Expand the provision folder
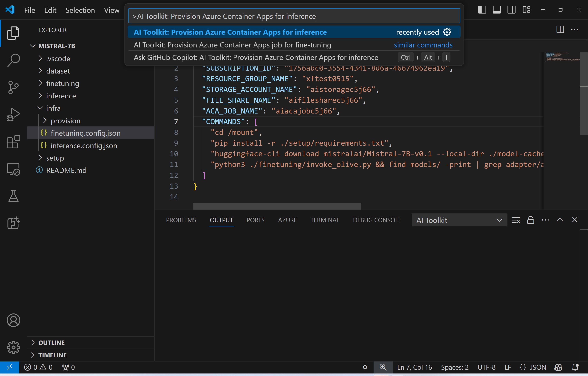The width and height of the screenshot is (588, 376). 45,121
